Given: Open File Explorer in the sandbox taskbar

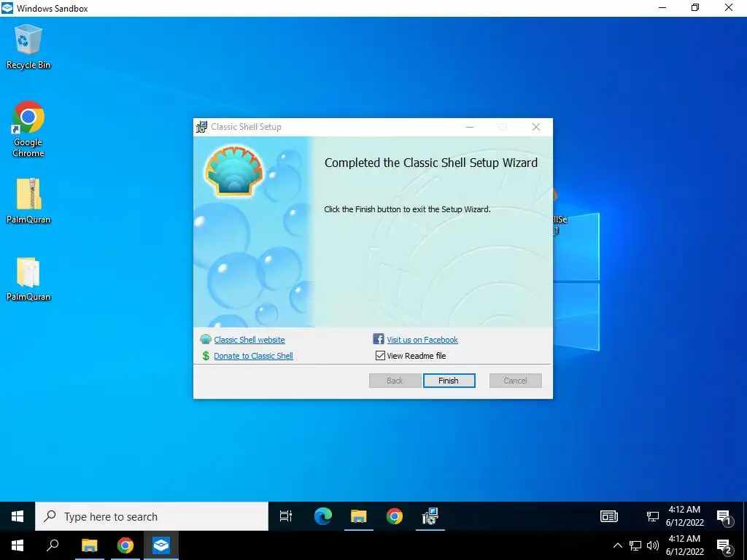Looking at the screenshot, I should tap(359, 516).
